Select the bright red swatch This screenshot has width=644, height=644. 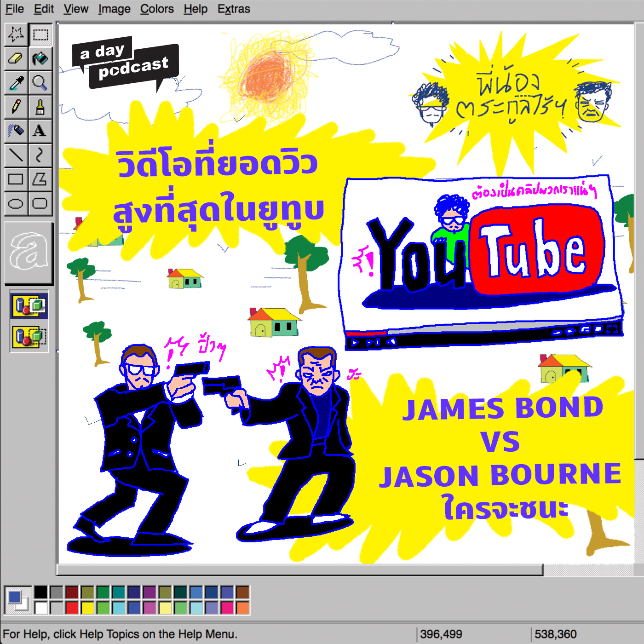click(72, 608)
